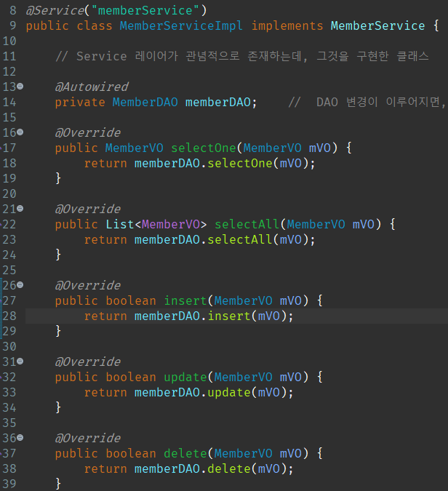Click the @Service annotation
The width and height of the screenshot is (448, 491).
click(55, 11)
